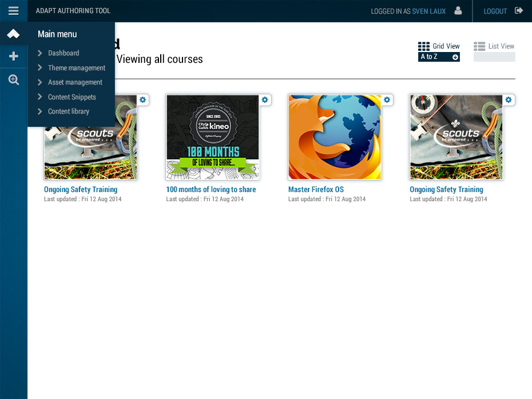532x399 pixels.
Task: Click the A to Z dropdown arrow
Action: (455, 57)
